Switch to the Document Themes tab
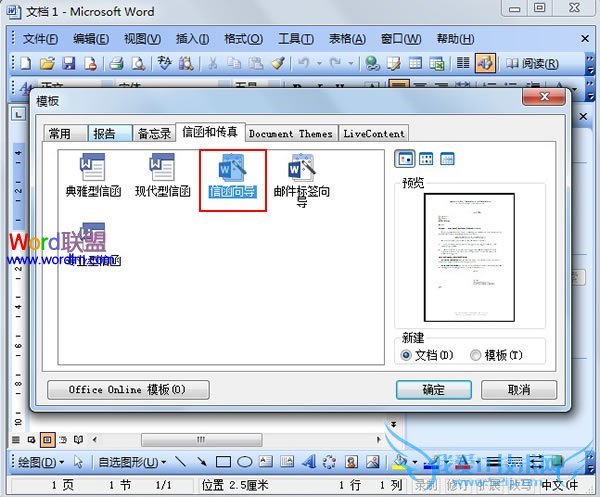The width and height of the screenshot is (600, 497). [291, 133]
